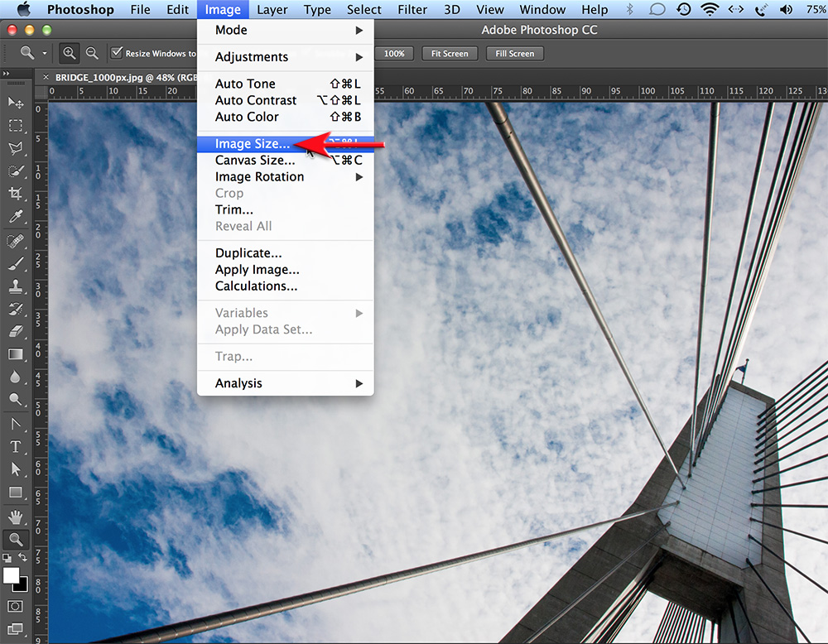Select the Hand tool
828x644 pixels.
tap(17, 517)
